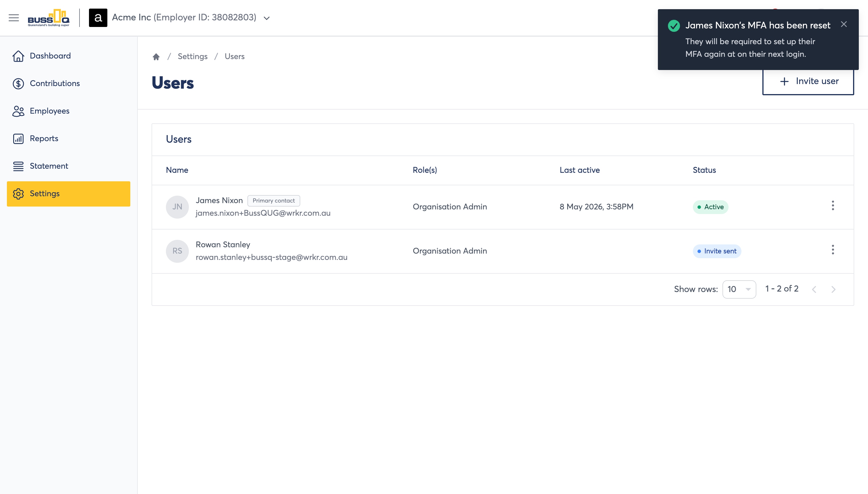Go to previous page of users
This screenshot has height=494, width=868.
pos(814,289)
